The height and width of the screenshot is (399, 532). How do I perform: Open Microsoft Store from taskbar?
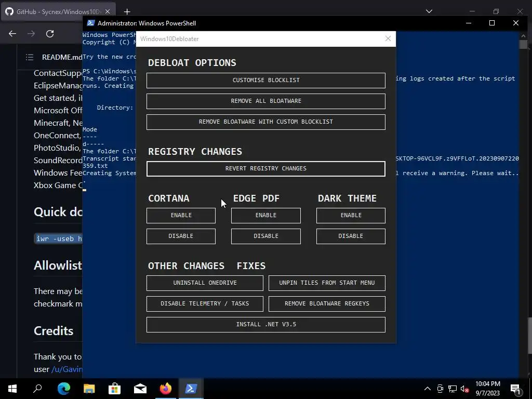coord(115,389)
